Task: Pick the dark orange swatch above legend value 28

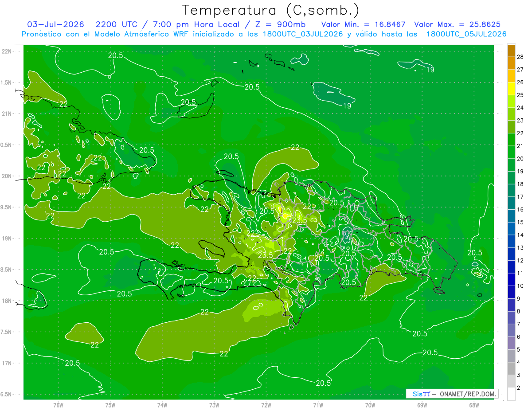Action: pos(511,51)
